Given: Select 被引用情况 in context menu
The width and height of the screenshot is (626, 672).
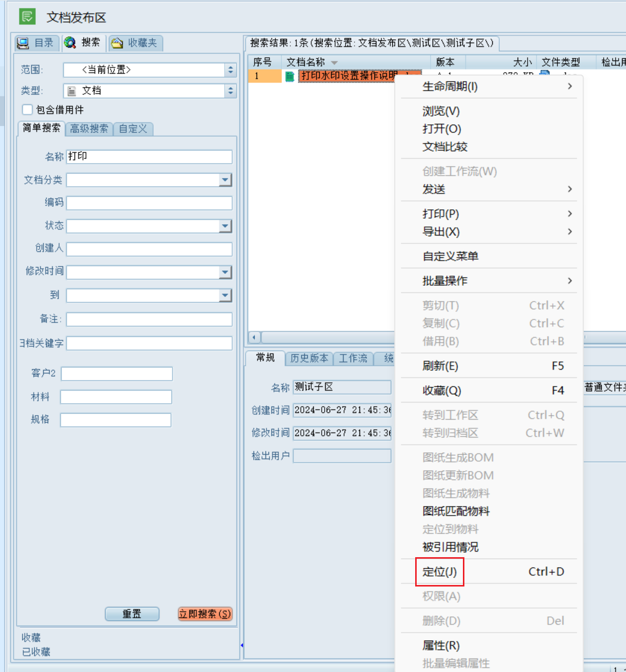Looking at the screenshot, I should [x=489, y=547].
